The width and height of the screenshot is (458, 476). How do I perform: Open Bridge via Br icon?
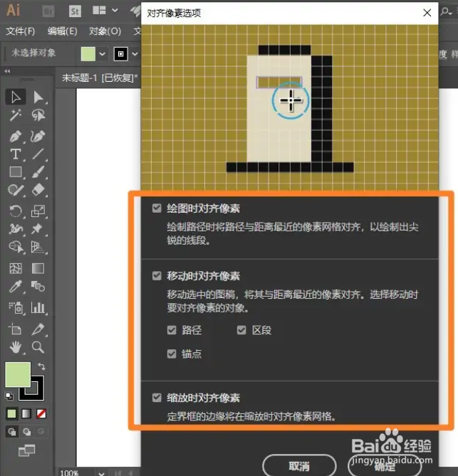(48, 11)
